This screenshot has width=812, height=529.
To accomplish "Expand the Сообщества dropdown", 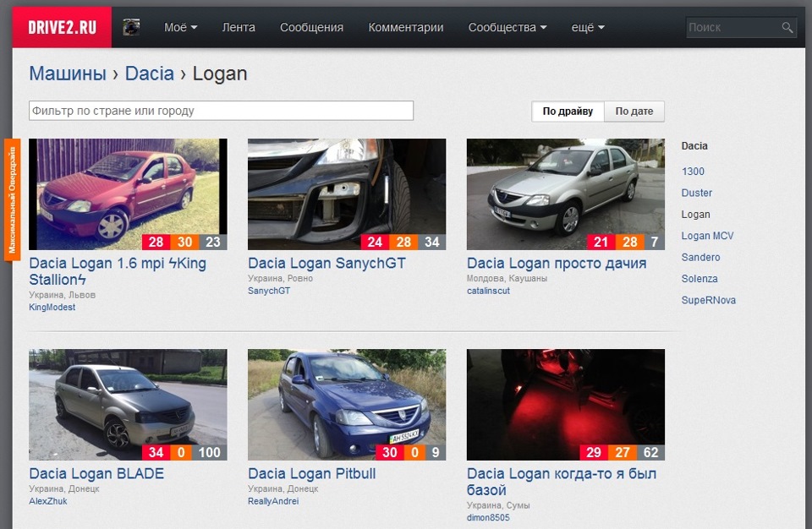I will coord(507,27).
